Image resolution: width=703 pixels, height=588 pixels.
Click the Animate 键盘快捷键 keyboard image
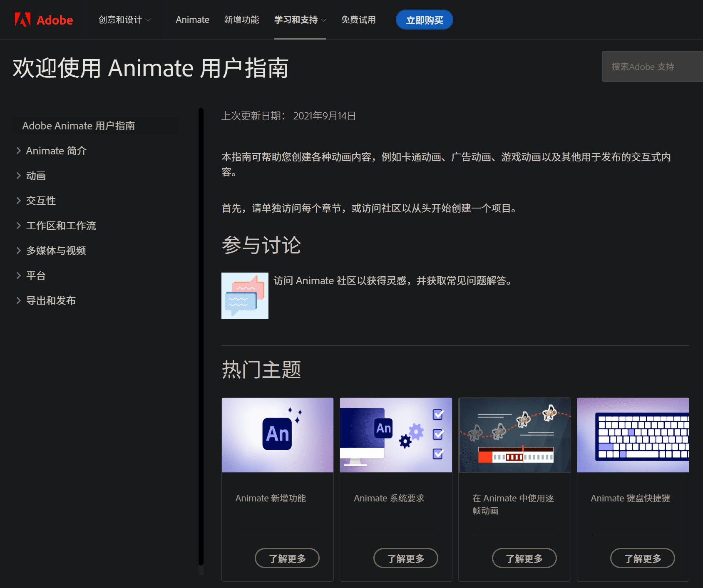tap(633, 435)
